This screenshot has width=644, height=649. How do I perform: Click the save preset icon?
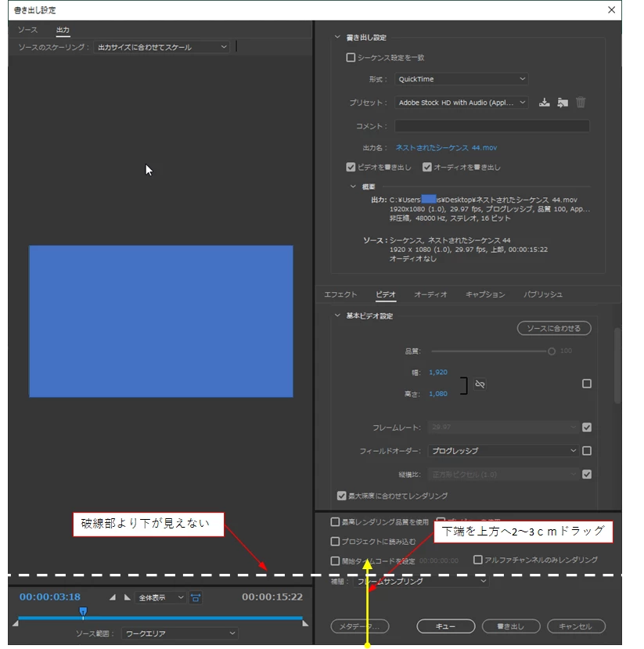coord(545,103)
